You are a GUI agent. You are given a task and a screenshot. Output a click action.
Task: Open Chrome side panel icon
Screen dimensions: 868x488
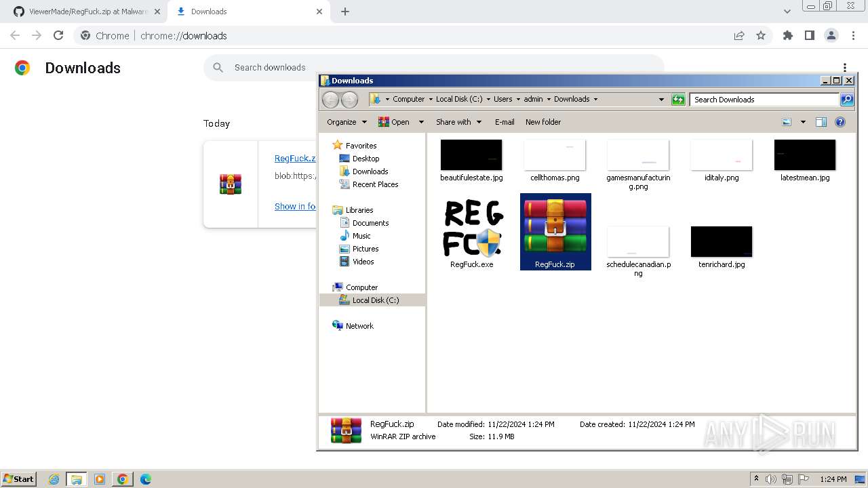809,35
